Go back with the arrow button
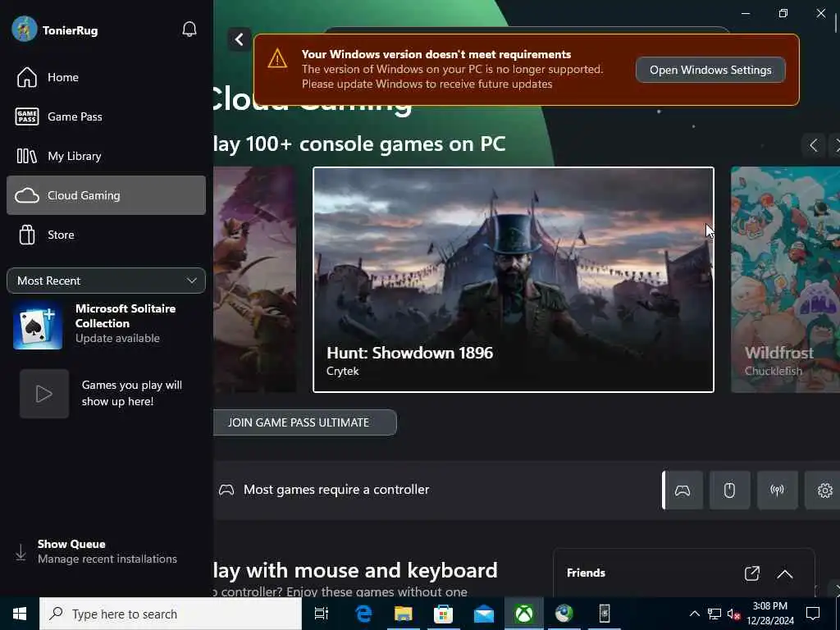 click(239, 39)
